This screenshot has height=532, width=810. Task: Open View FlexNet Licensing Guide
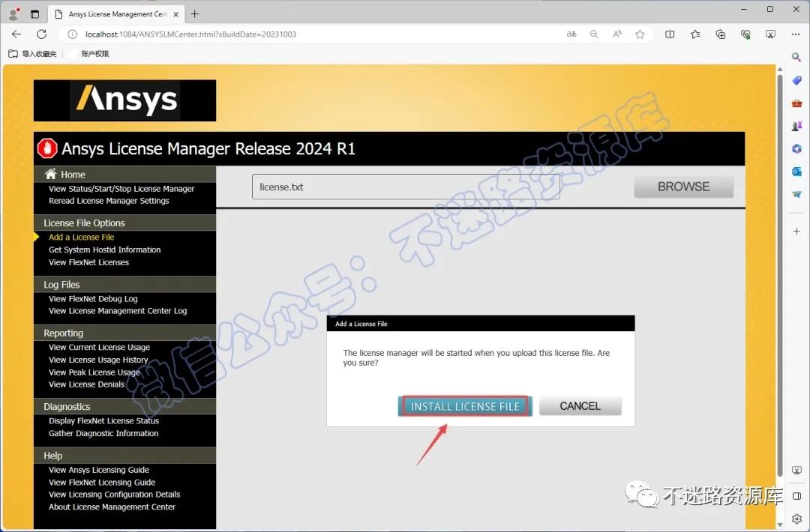(102, 483)
